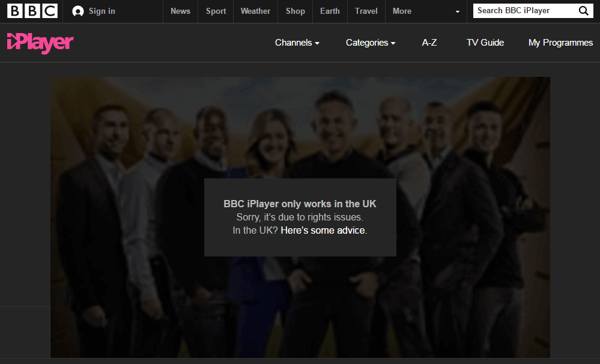Click 'BBC iPlayer only works in the UK' heading
600x364 pixels.
(300, 204)
